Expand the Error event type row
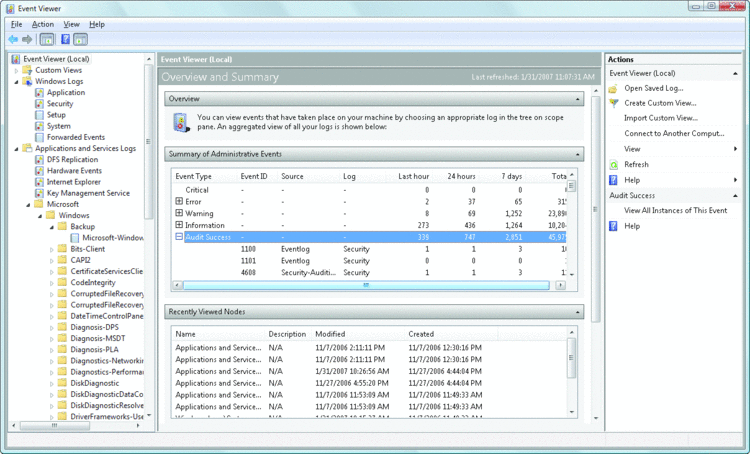This screenshot has width=750, height=454. pyautogui.click(x=179, y=201)
